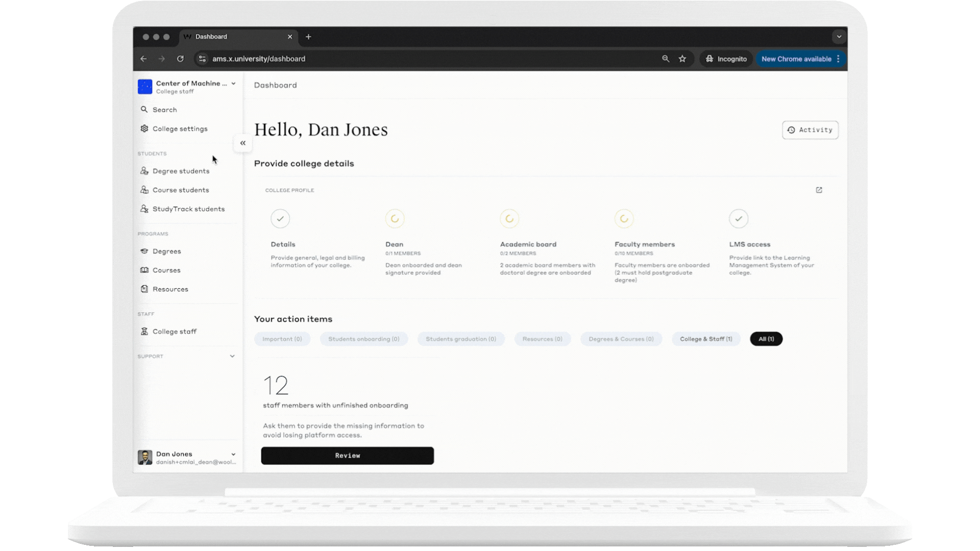Select College & Staff (1) filter chip

[705, 339]
